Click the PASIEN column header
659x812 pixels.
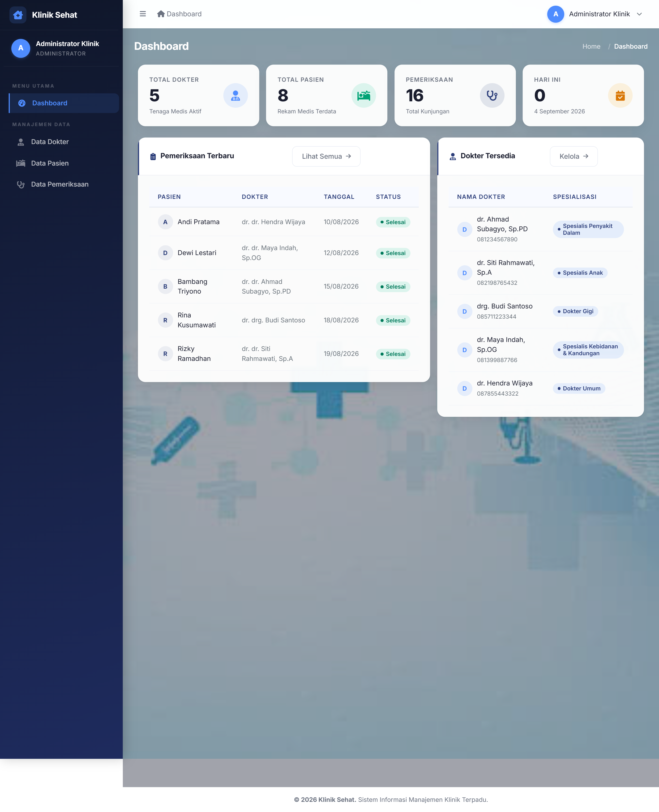click(x=169, y=197)
